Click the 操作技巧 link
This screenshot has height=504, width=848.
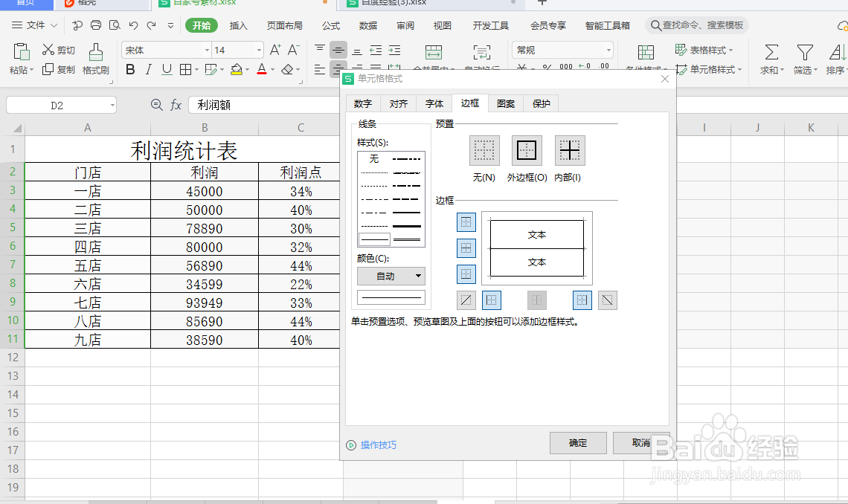coord(380,445)
